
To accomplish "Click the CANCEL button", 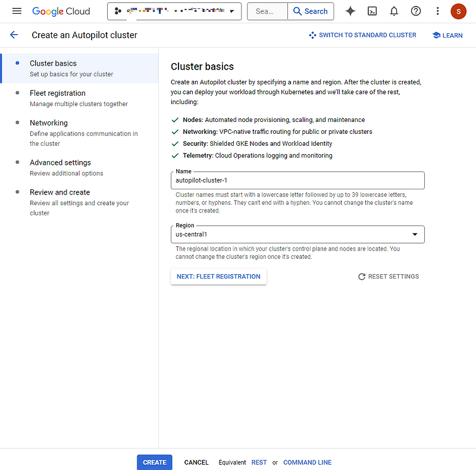I will (196, 462).
